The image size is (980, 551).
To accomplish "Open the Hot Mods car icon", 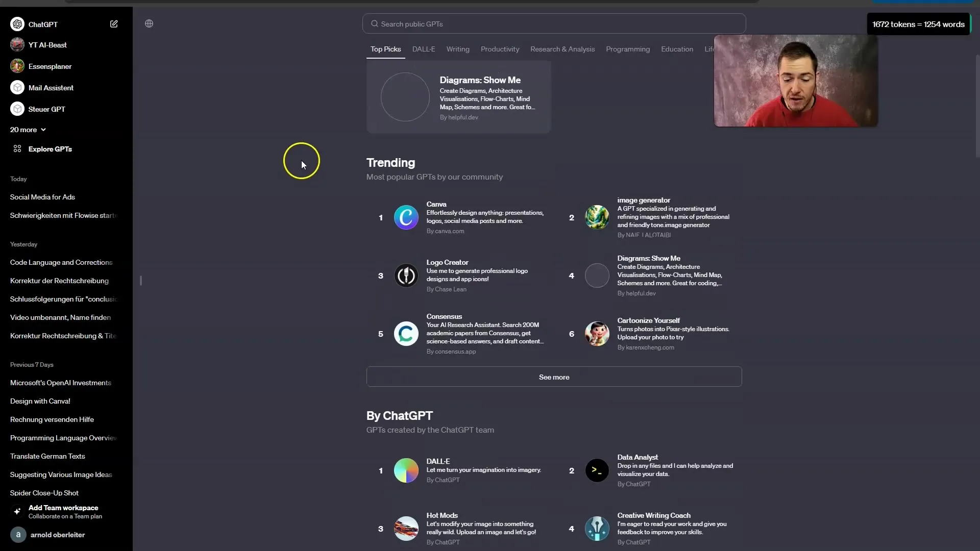I will coord(406,529).
